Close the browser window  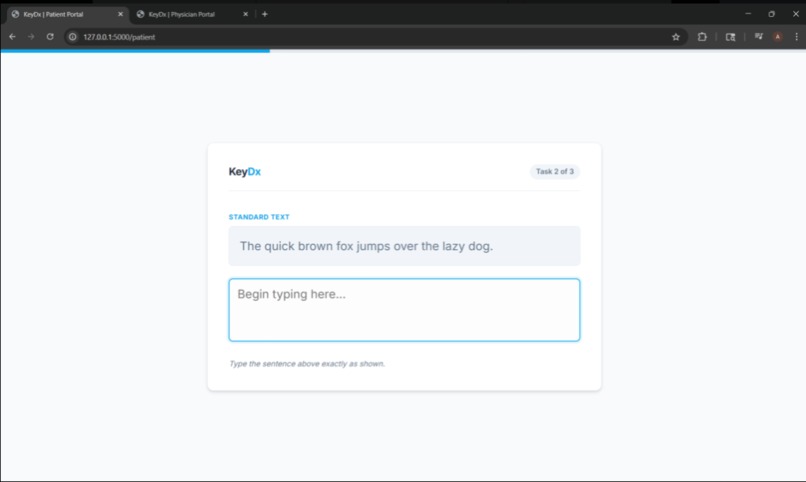tap(796, 14)
